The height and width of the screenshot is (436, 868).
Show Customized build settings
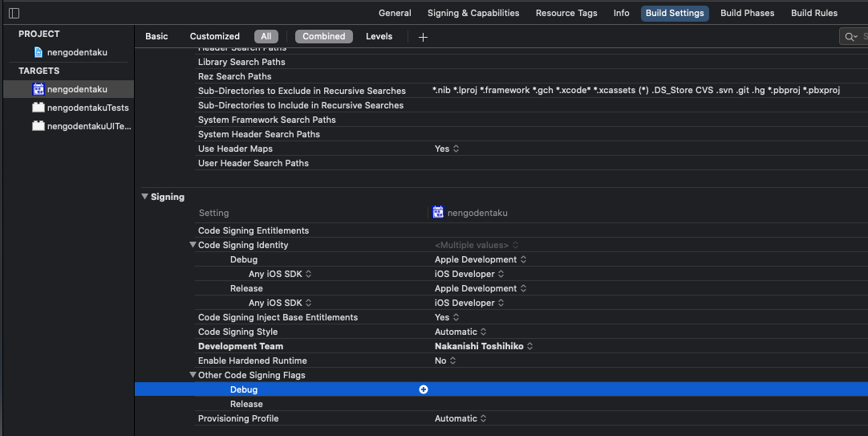(215, 36)
